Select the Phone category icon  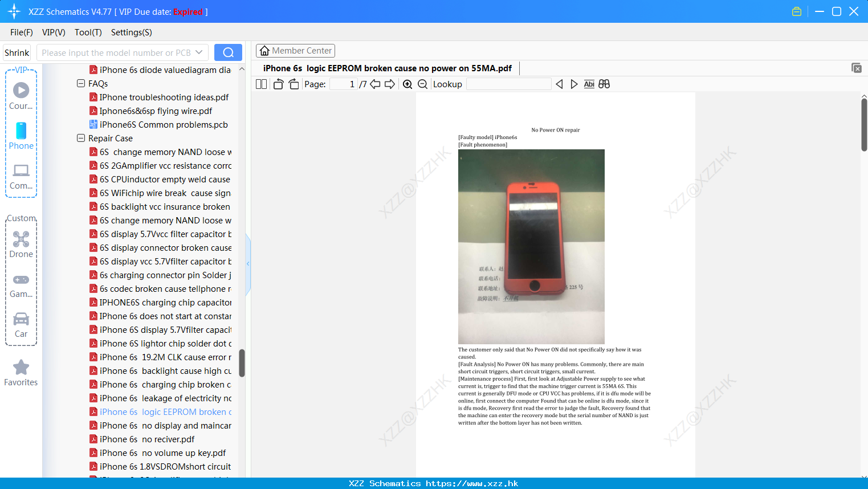(21, 136)
